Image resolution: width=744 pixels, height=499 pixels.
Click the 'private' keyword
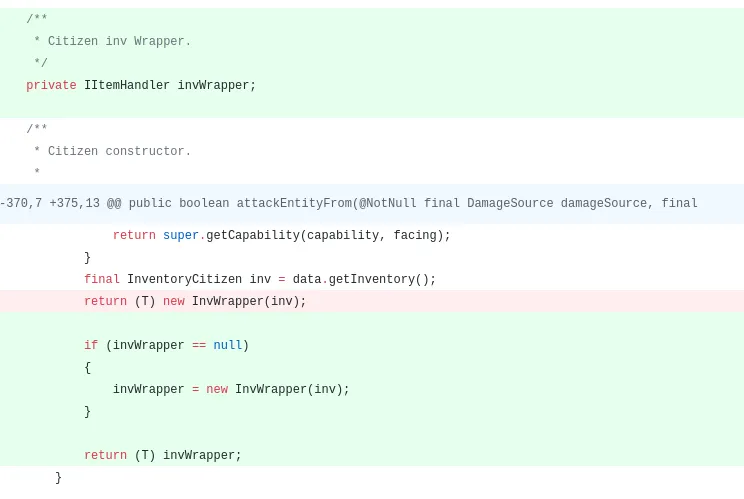click(x=51, y=85)
